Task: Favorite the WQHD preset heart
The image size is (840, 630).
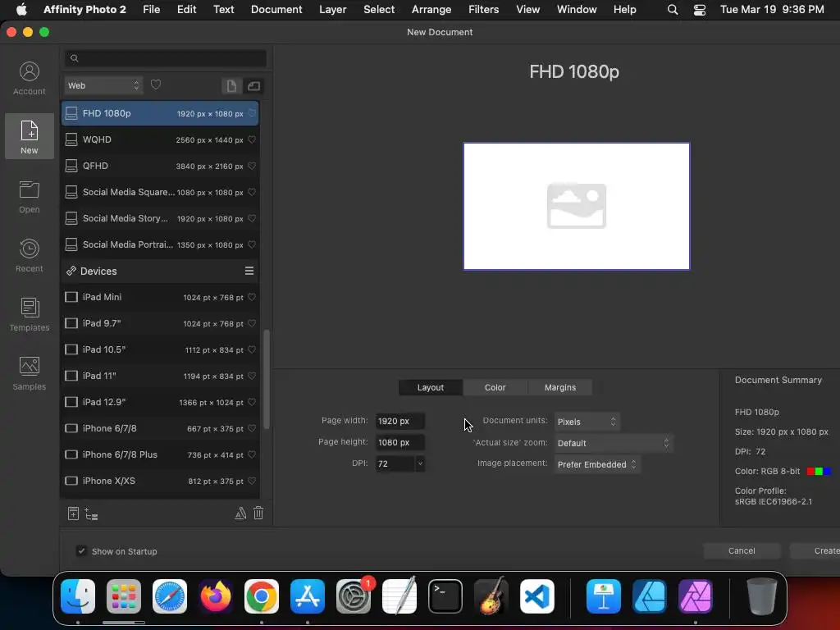Action: (x=252, y=139)
